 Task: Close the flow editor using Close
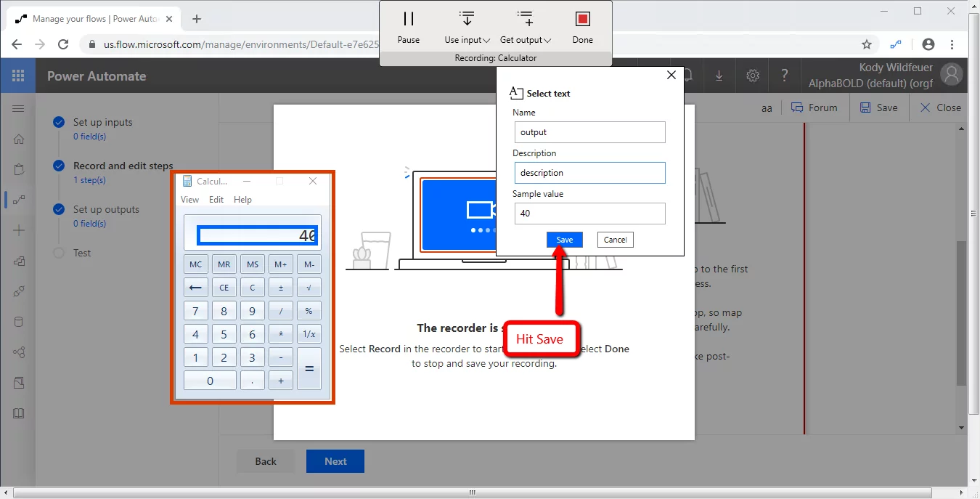click(x=940, y=107)
